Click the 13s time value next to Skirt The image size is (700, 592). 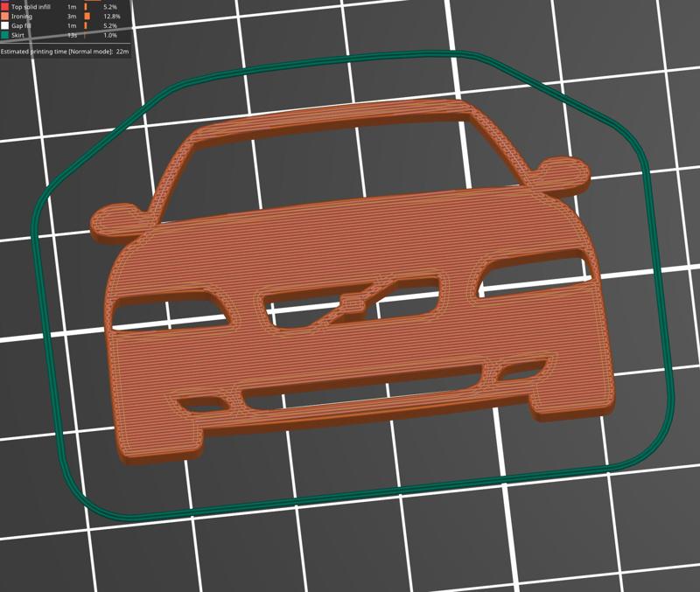point(70,34)
